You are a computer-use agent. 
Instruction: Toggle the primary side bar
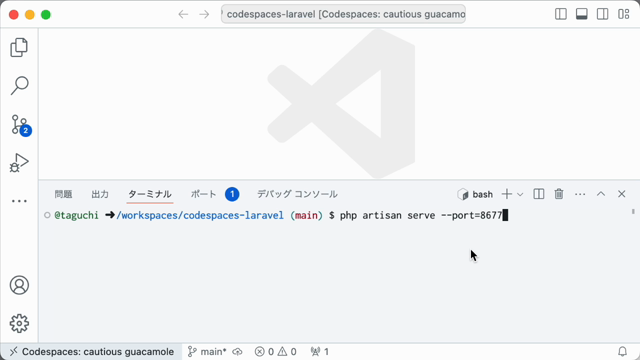[561, 14]
